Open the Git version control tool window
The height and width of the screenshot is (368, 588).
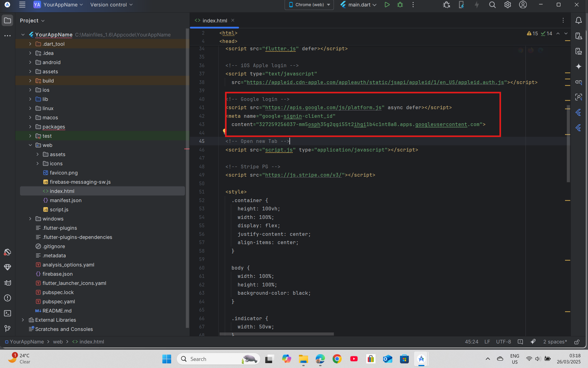click(x=8, y=328)
